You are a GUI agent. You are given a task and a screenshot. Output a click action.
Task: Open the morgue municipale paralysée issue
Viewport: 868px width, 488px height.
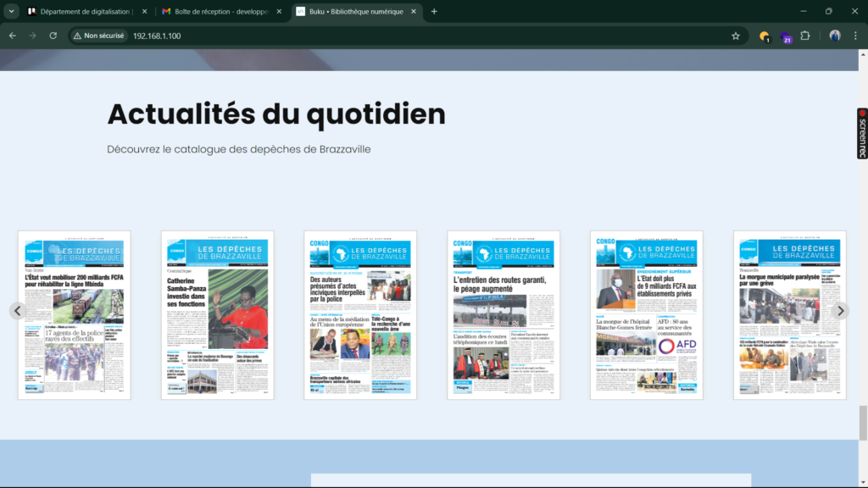pyautogui.click(x=790, y=315)
